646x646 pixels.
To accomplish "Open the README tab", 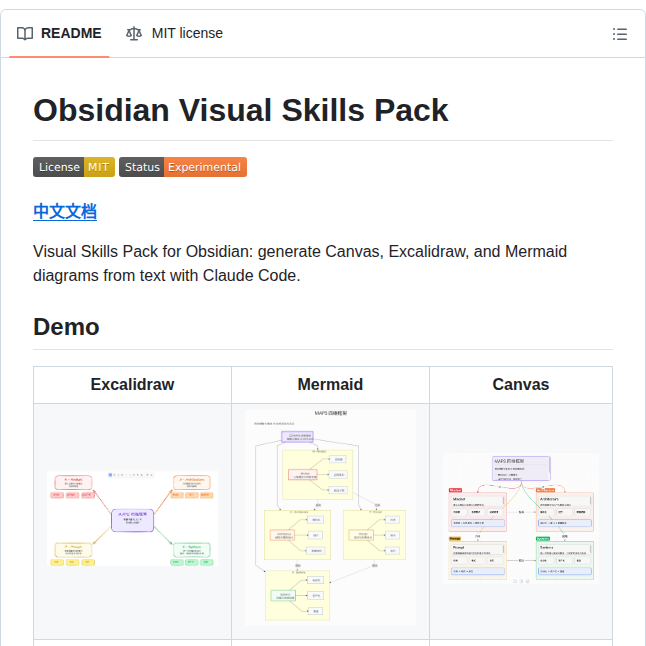I will [x=59, y=33].
